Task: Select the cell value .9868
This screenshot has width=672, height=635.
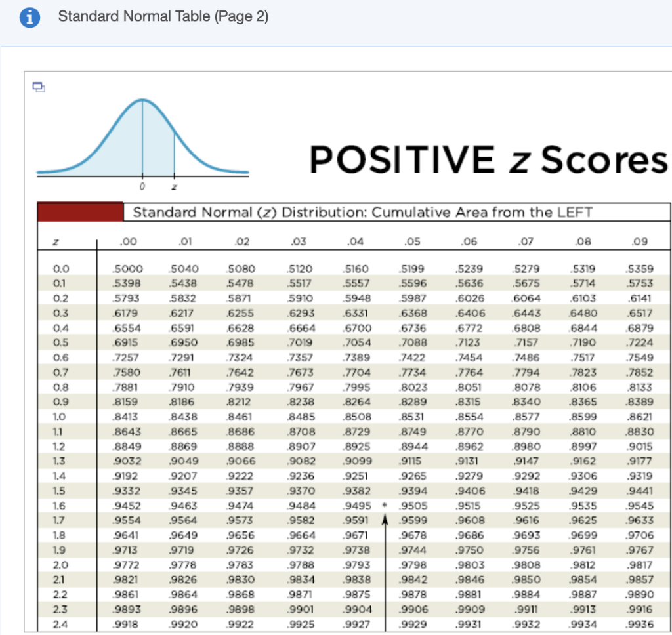Action: point(240,595)
